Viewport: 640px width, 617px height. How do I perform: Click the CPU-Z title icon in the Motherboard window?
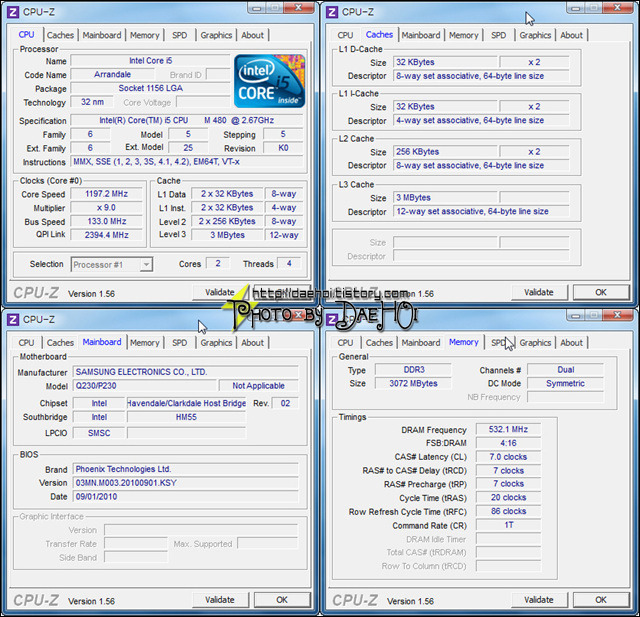click(13, 320)
